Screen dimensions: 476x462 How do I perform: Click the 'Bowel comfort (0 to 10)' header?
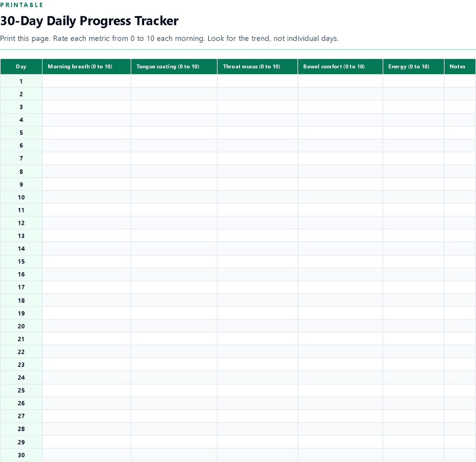pos(340,67)
